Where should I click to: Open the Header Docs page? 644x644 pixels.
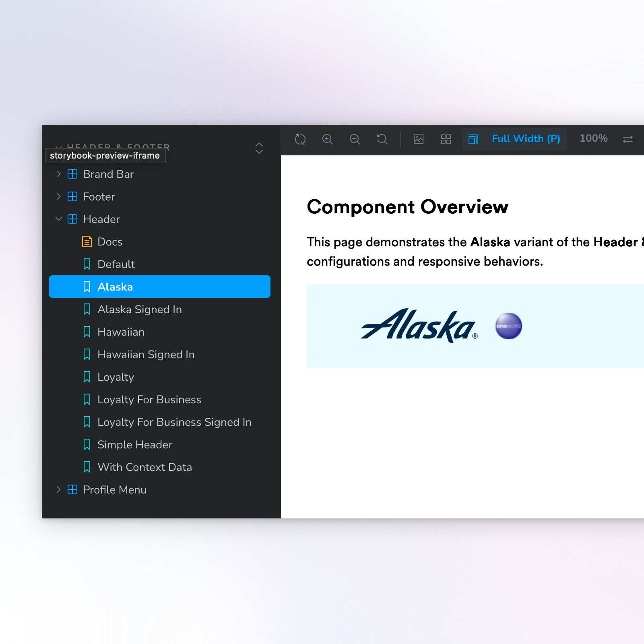pos(160,242)
